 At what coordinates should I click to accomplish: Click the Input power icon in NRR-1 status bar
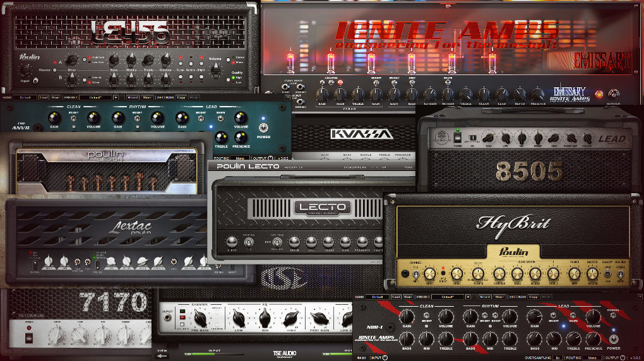[385, 358]
